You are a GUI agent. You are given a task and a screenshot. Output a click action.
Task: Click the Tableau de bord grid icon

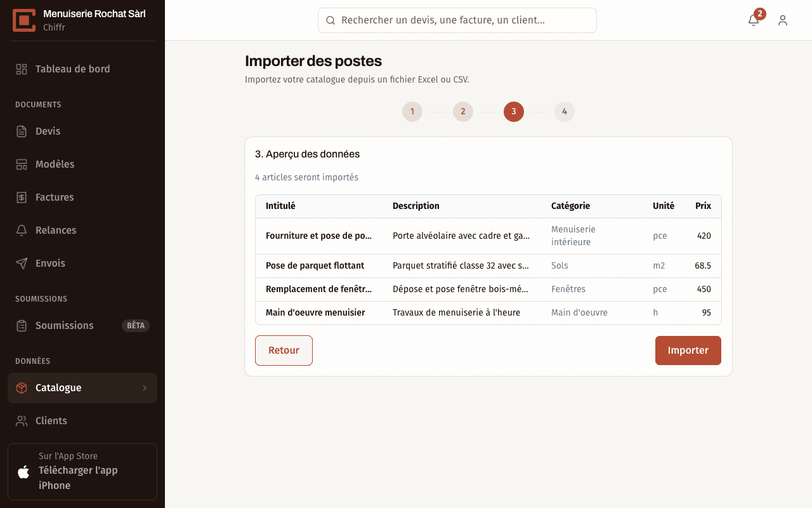[22, 69]
